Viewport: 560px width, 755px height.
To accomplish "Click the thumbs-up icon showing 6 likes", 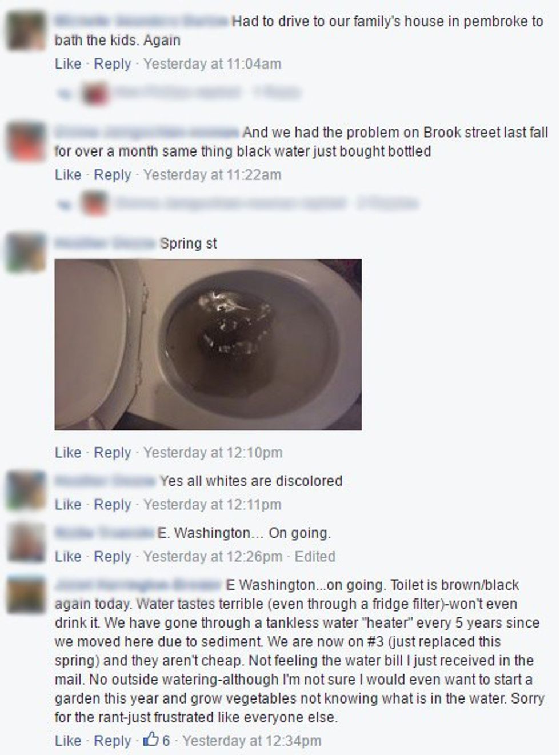I will point(151,740).
